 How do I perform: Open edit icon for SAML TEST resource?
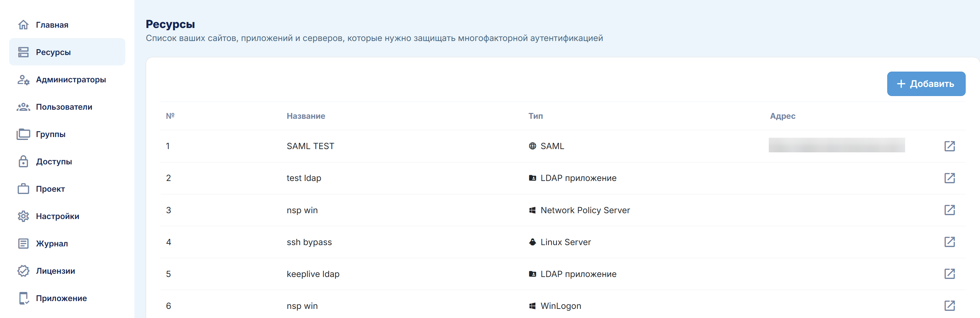click(949, 146)
